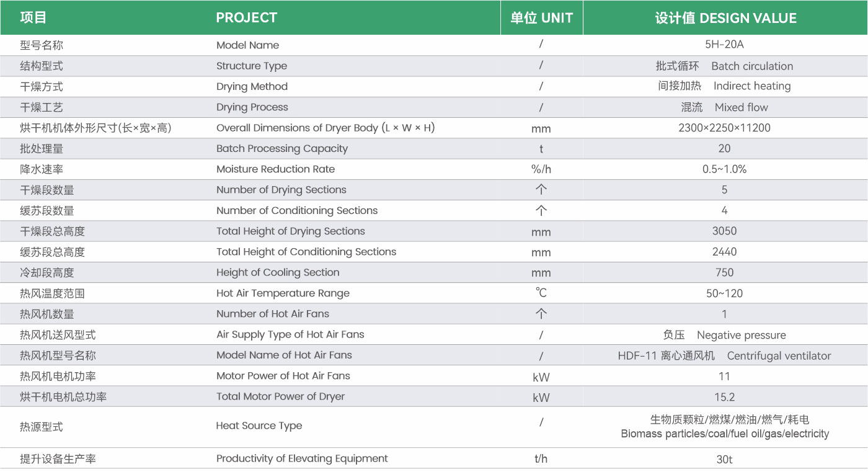Select the Model Name row label

tap(247, 45)
